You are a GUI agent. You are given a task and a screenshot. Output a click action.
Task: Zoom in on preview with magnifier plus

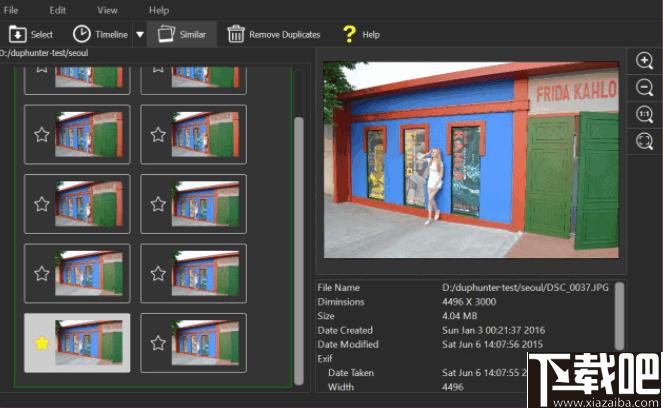[644, 60]
